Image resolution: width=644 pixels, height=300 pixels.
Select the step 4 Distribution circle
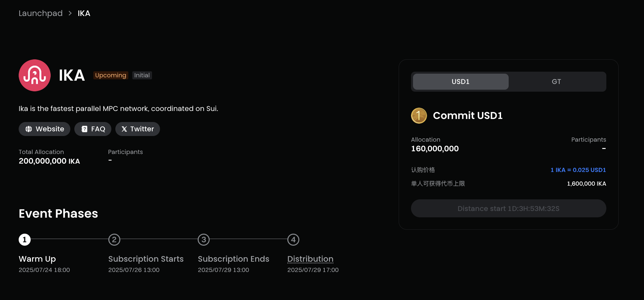[293, 240]
